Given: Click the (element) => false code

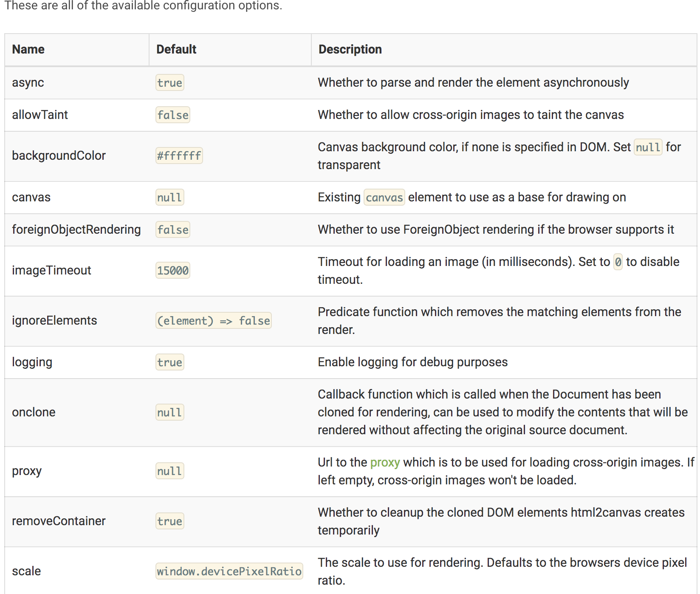Looking at the screenshot, I should [213, 320].
